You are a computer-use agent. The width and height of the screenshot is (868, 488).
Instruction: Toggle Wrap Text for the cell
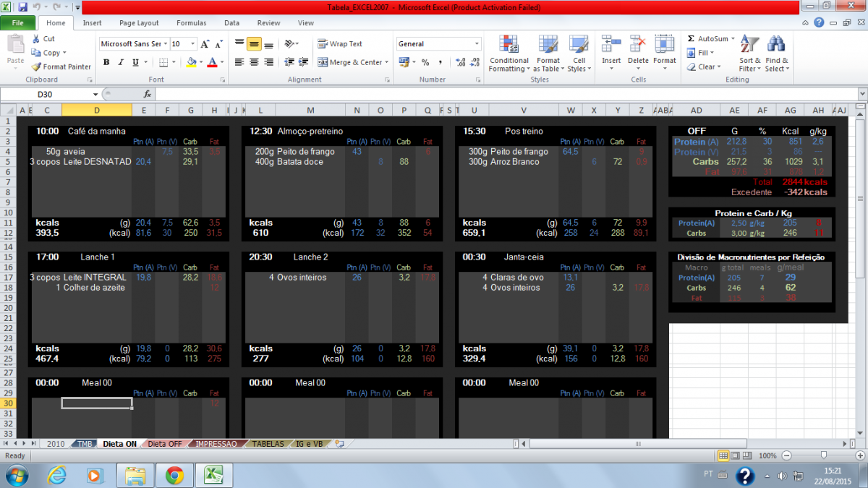point(340,44)
